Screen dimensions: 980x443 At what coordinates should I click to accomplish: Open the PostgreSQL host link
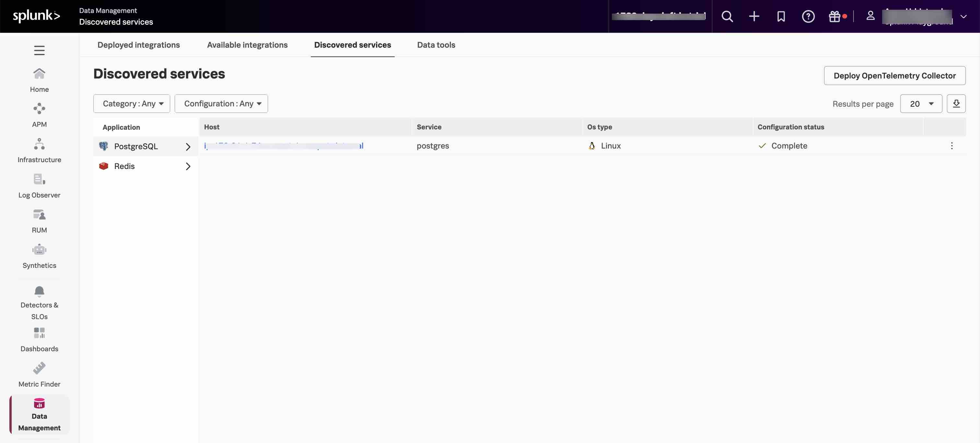click(284, 146)
